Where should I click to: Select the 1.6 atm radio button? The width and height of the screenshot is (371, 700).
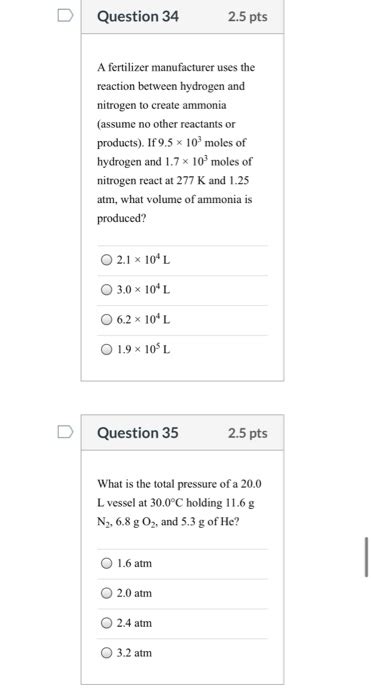(x=106, y=563)
